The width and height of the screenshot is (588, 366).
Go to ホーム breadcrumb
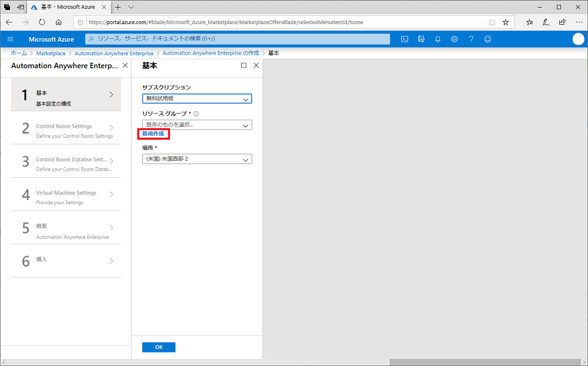tap(19, 54)
